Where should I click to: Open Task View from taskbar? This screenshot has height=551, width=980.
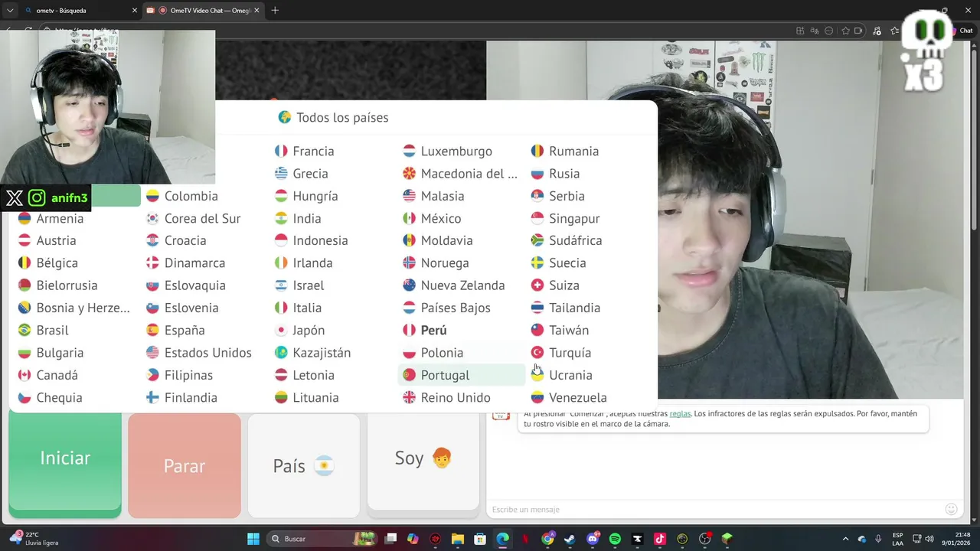click(x=390, y=539)
